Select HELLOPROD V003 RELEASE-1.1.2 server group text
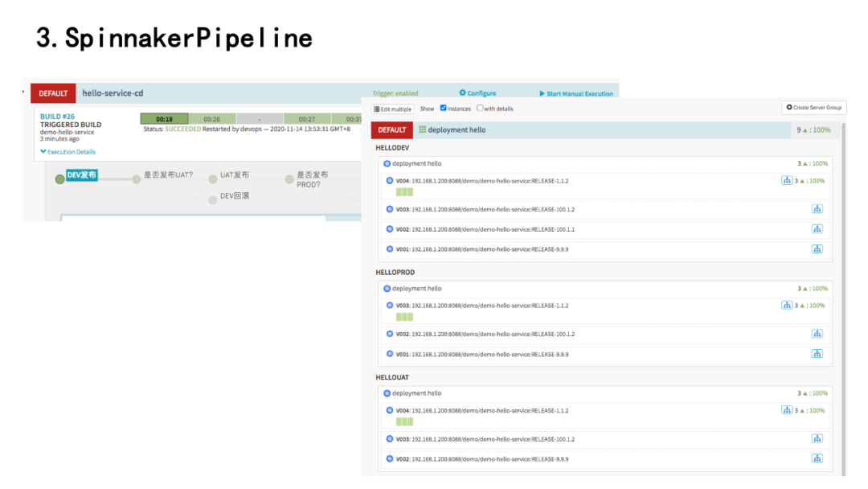This screenshot has height=489, width=868. tap(482, 306)
